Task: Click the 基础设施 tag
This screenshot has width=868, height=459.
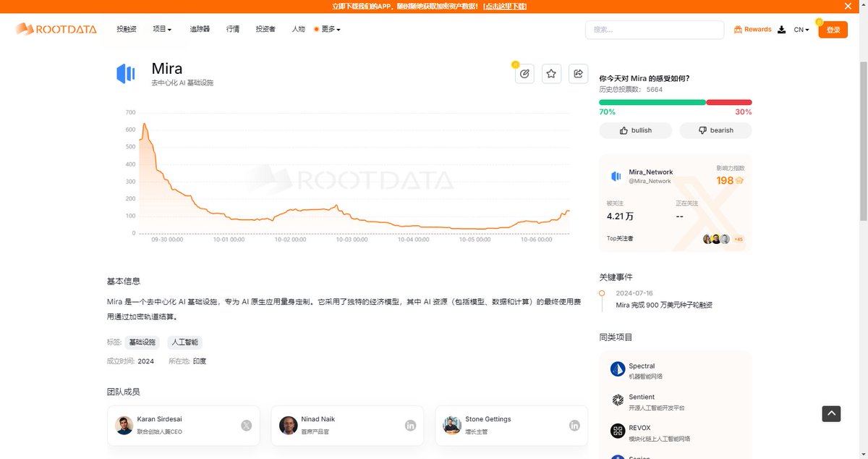Action: click(142, 342)
